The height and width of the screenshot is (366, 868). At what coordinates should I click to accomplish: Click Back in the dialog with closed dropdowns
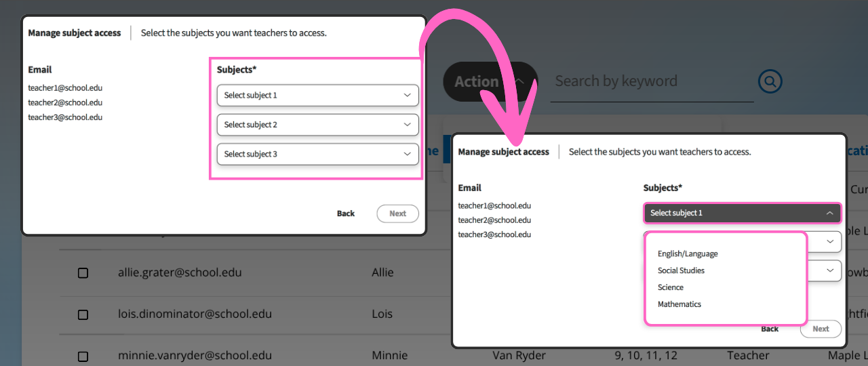346,213
